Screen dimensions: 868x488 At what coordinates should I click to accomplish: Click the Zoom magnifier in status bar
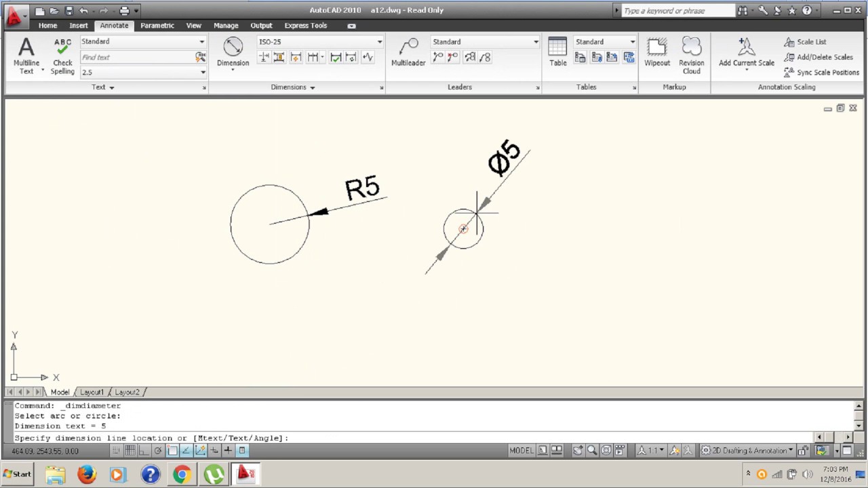pos(592,451)
